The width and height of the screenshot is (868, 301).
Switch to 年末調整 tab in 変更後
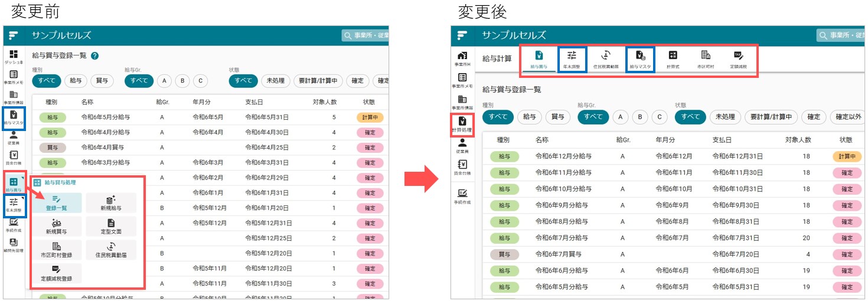coord(572,60)
